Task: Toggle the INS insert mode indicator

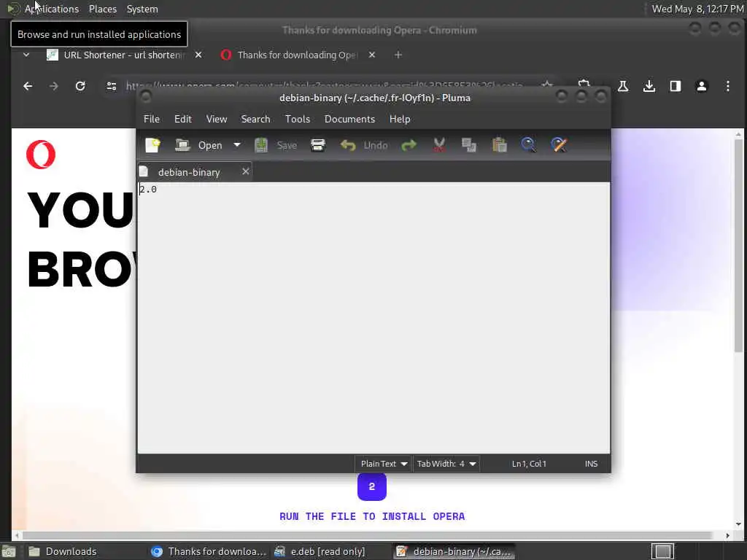Action: click(x=591, y=464)
